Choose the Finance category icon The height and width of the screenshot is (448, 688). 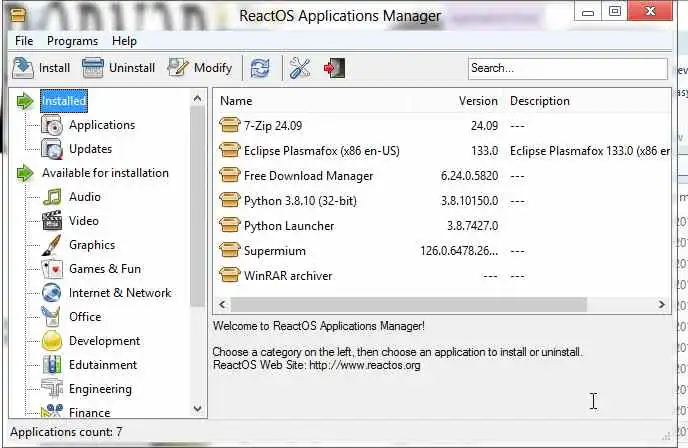[x=52, y=411]
